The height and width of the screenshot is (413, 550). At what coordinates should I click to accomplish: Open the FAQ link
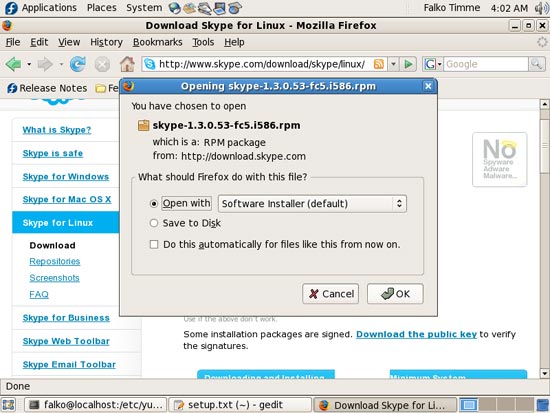(x=39, y=294)
